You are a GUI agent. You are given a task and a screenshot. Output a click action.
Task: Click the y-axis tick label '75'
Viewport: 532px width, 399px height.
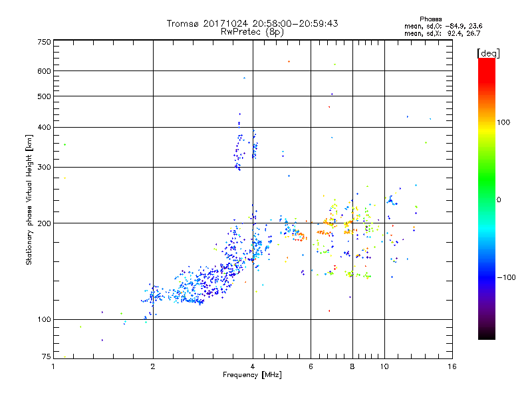[46, 356]
